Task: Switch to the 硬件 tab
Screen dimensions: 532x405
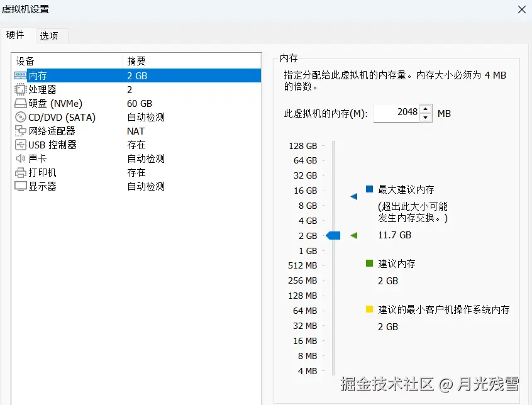Action: click(16, 35)
